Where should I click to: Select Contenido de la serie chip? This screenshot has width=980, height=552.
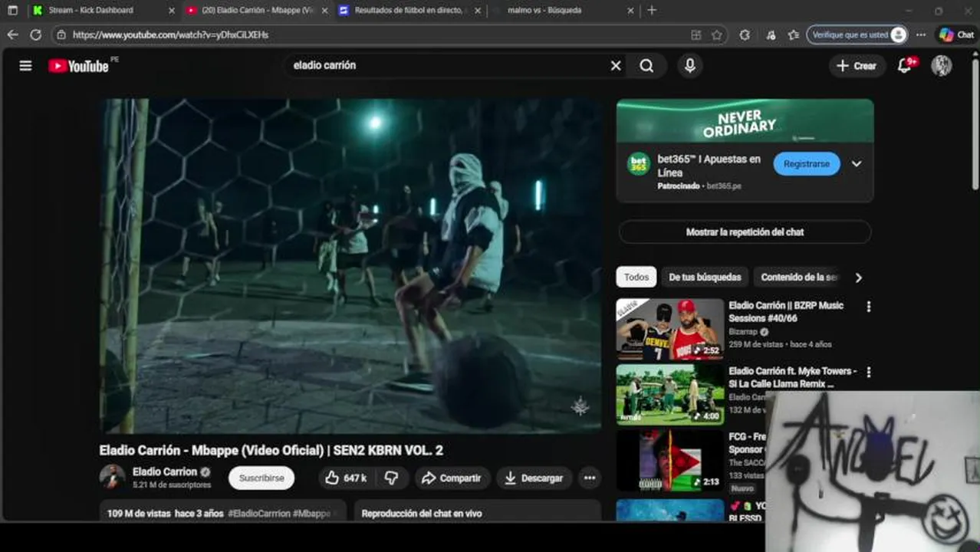pyautogui.click(x=799, y=278)
